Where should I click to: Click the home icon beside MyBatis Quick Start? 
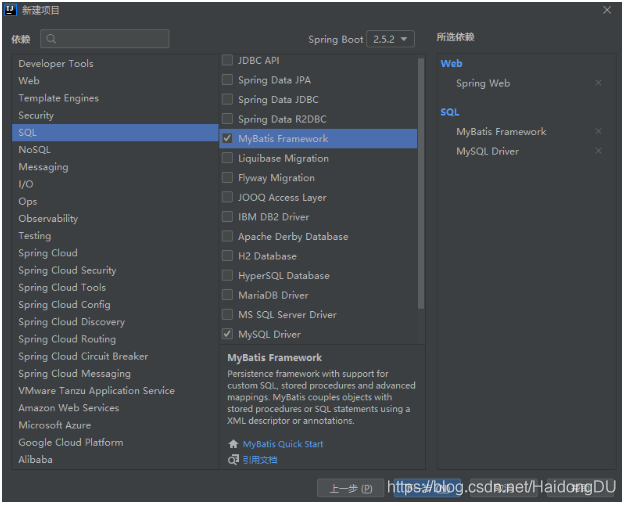click(x=233, y=444)
